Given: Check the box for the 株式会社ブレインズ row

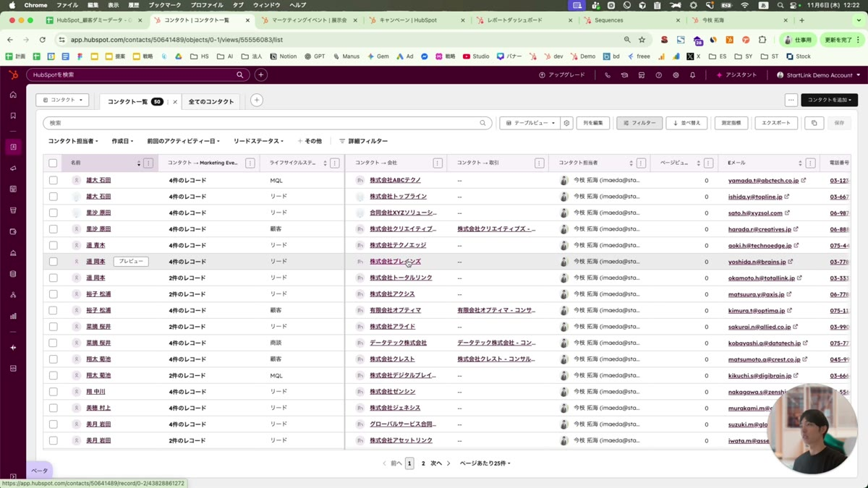Looking at the screenshot, I should pyautogui.click(x=53, y=262).
